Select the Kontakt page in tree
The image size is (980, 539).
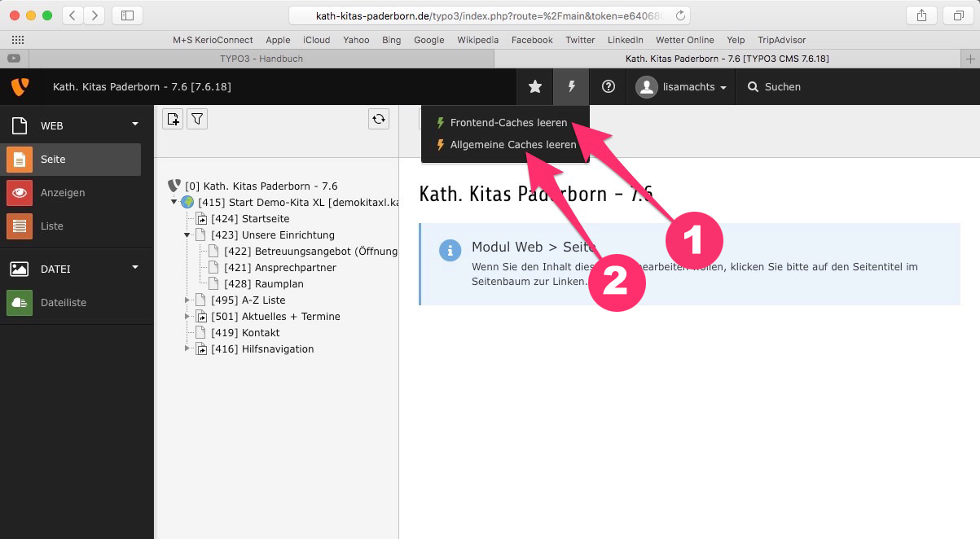(x=260, y=333)
